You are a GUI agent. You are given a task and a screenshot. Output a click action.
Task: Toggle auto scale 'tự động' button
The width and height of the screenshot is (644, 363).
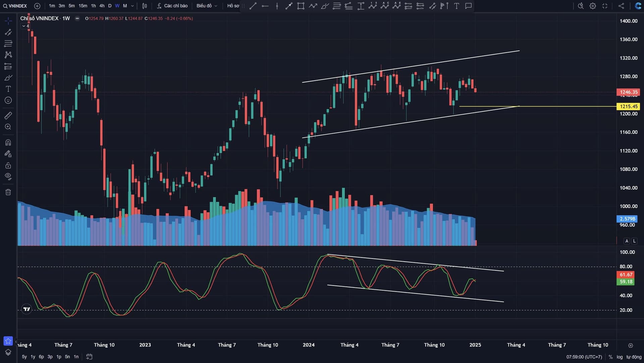tap(634, 357)
